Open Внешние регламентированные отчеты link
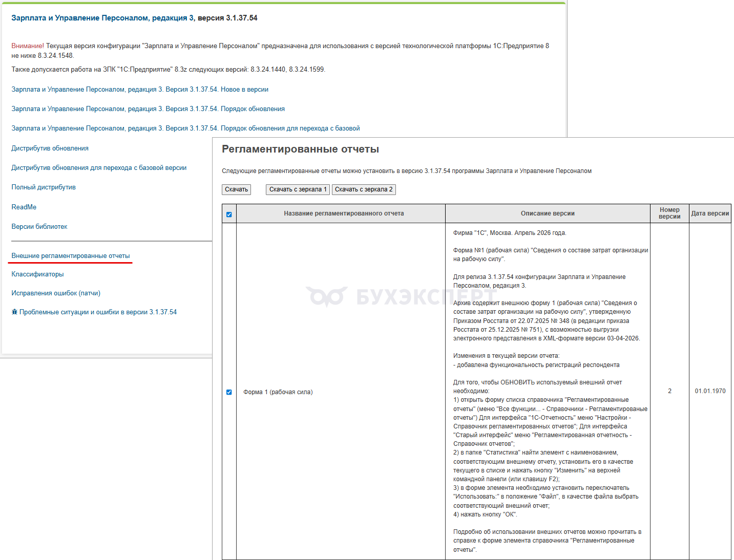This screenshot has width=734, height=560. (x=71, y=256)
